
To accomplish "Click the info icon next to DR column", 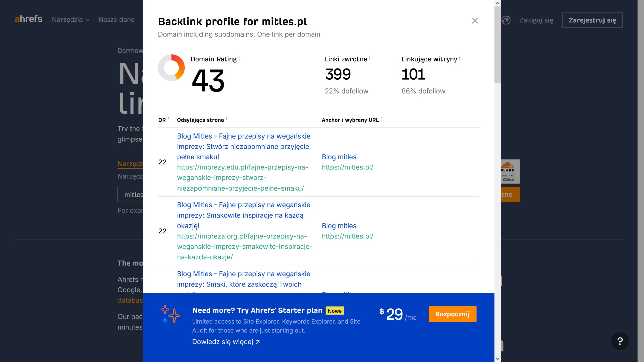I will pos(168,119).
